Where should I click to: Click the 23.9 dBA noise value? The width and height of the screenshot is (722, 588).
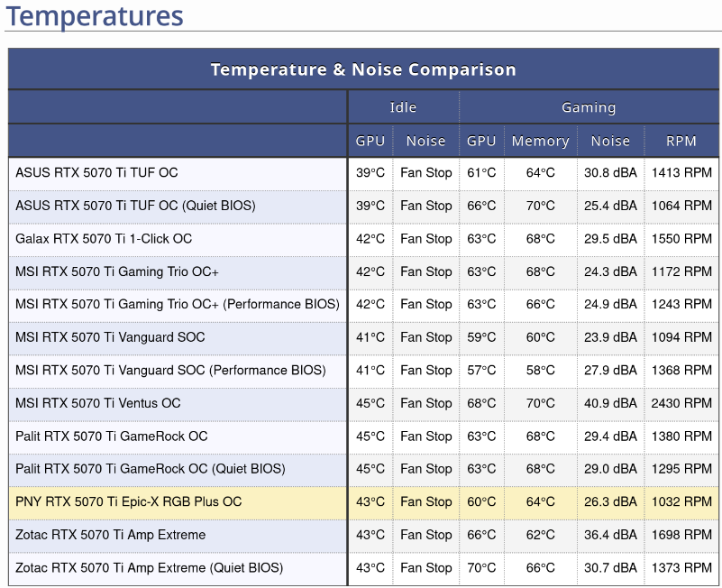click(x=610, y=337)
